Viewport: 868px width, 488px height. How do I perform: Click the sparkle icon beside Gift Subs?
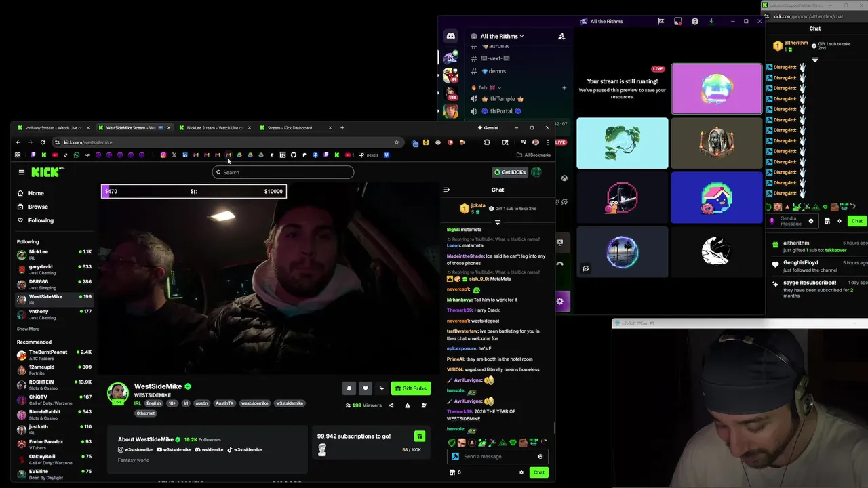click(x=382, y=388)
